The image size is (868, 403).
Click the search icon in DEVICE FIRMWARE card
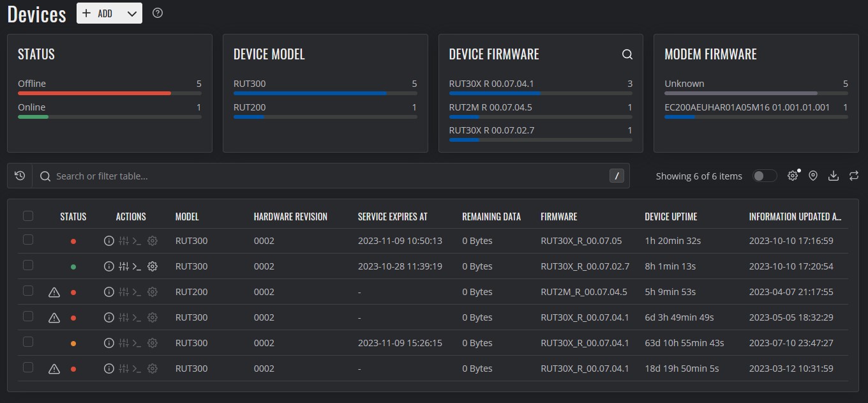(x=627, y=54)
